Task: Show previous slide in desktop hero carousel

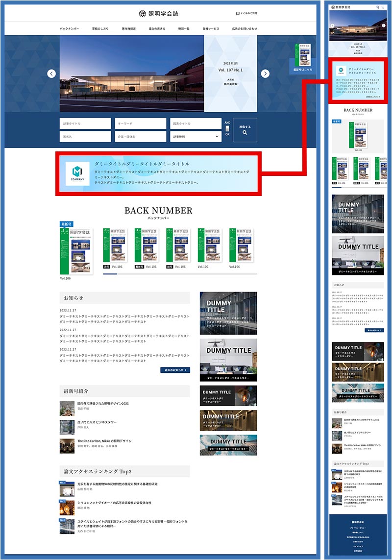Action: [51, 73]
